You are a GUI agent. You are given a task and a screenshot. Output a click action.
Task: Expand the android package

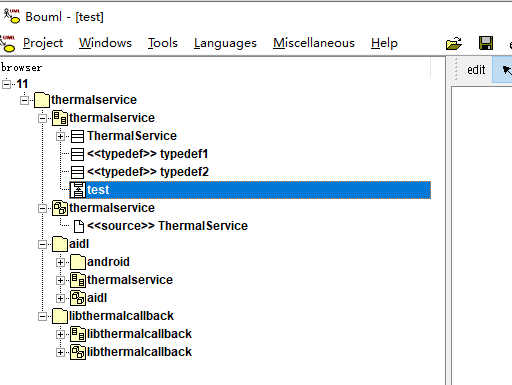(60, 262)
